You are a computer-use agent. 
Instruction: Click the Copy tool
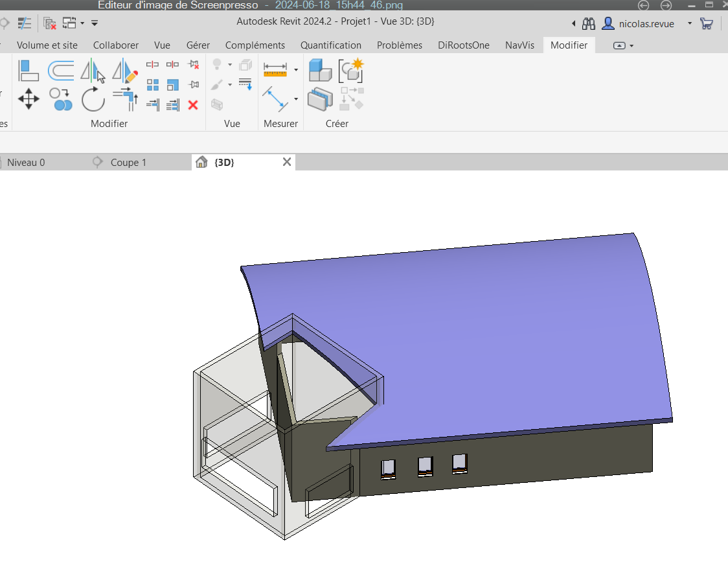click(x=61, y=100)
